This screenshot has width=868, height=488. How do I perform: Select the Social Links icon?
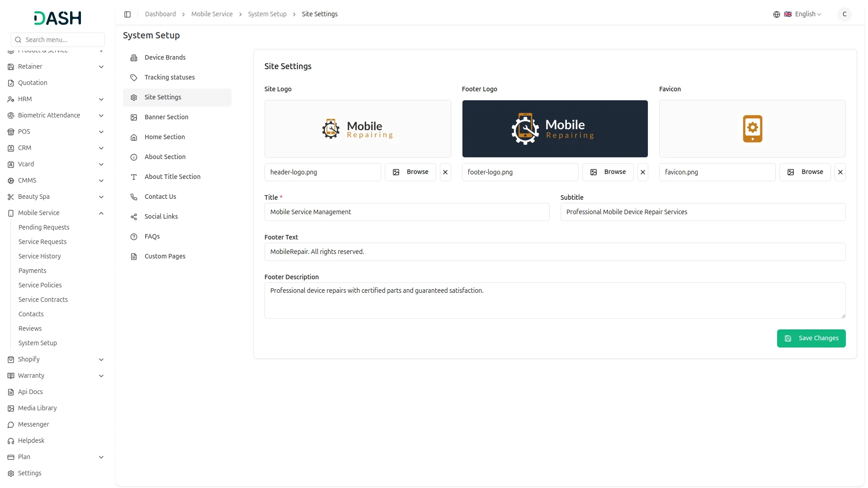pyautogui.click(x=133, y=216)
